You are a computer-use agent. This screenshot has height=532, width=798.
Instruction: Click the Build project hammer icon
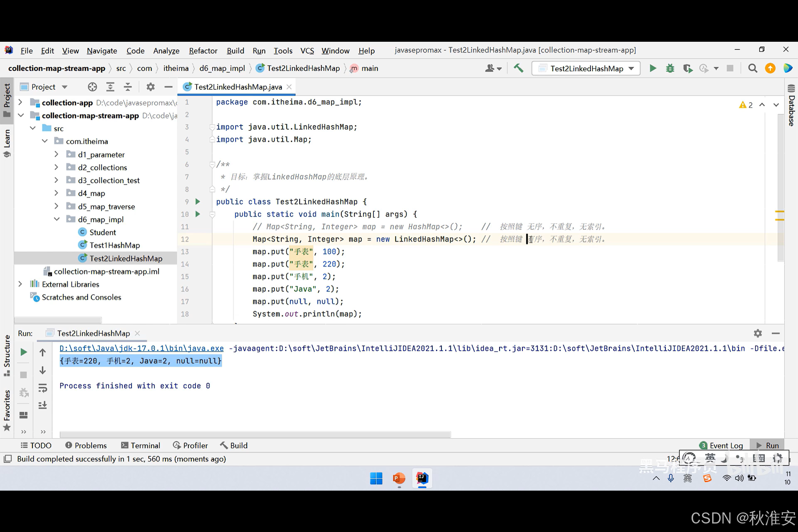click(518, 68)
